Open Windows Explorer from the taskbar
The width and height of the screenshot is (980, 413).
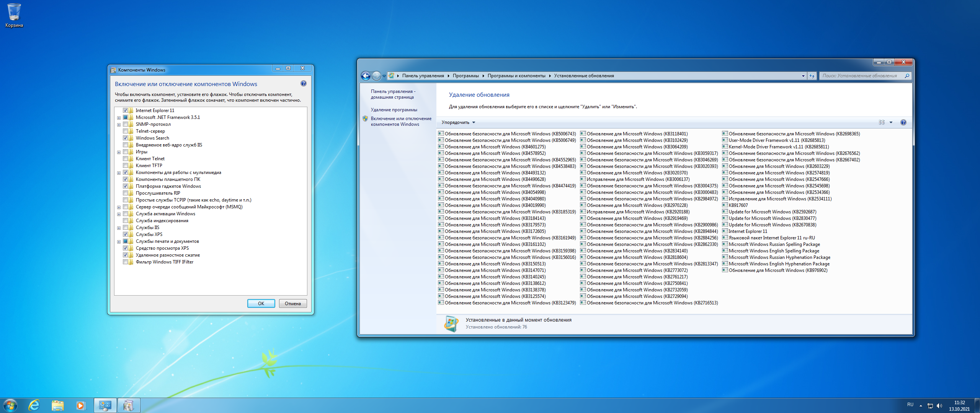pyautogui.click(x=57, y=405)
